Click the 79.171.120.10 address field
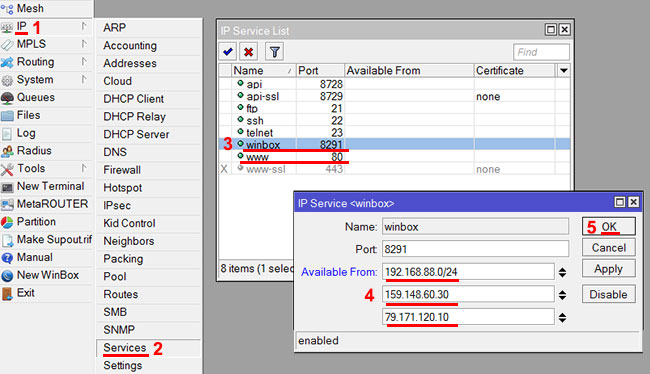The width and height of the screenshot is (650, 374). click(x=468, y=317)
